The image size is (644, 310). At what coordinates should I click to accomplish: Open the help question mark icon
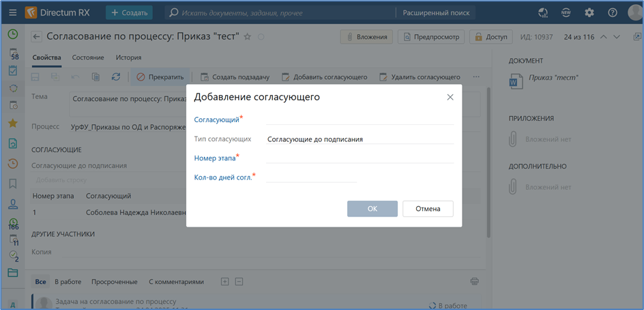(613, 12)
